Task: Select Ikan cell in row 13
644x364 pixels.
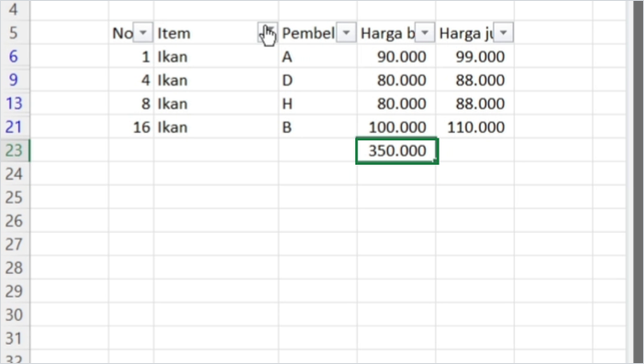Action: coord(216,104)
